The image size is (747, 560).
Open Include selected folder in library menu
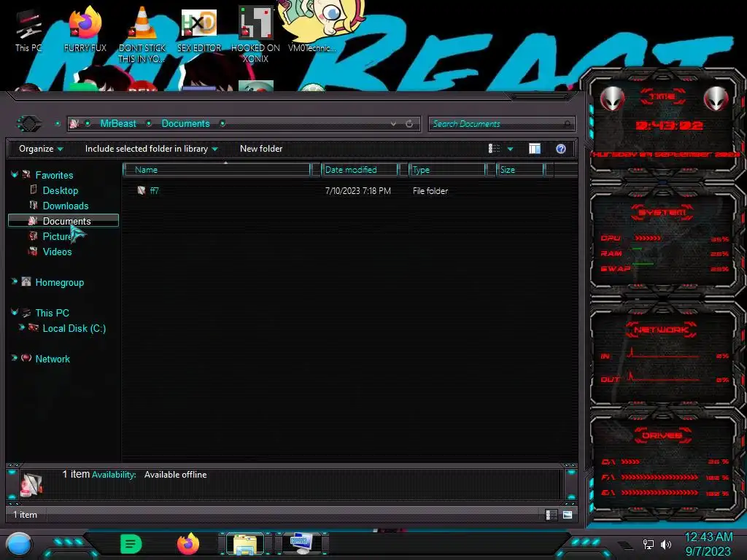(151, 149)
